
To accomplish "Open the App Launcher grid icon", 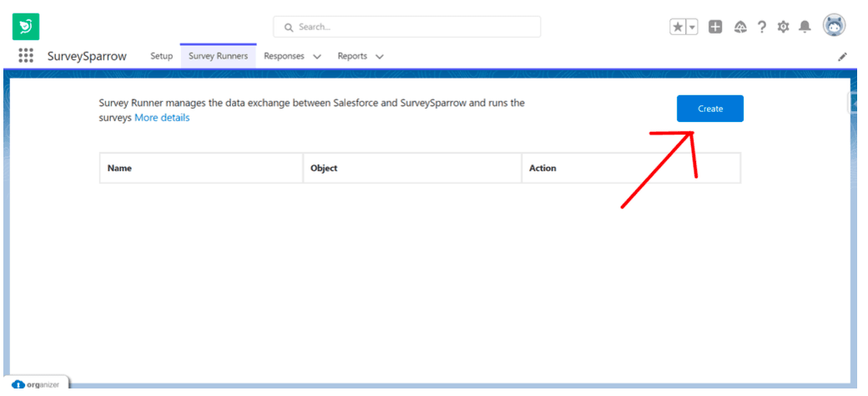I will pyautogui.click(x=26, y=56).
